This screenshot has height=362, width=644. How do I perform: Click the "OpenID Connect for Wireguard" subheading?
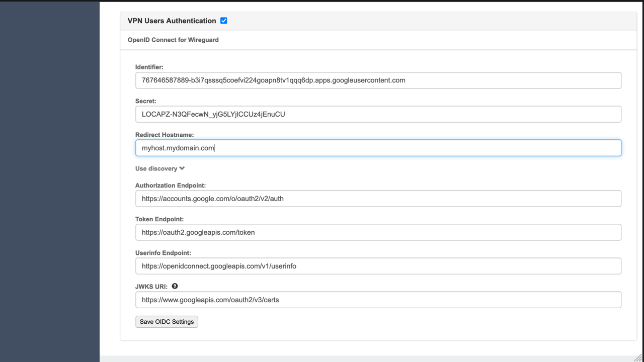(x=173, y=40)
